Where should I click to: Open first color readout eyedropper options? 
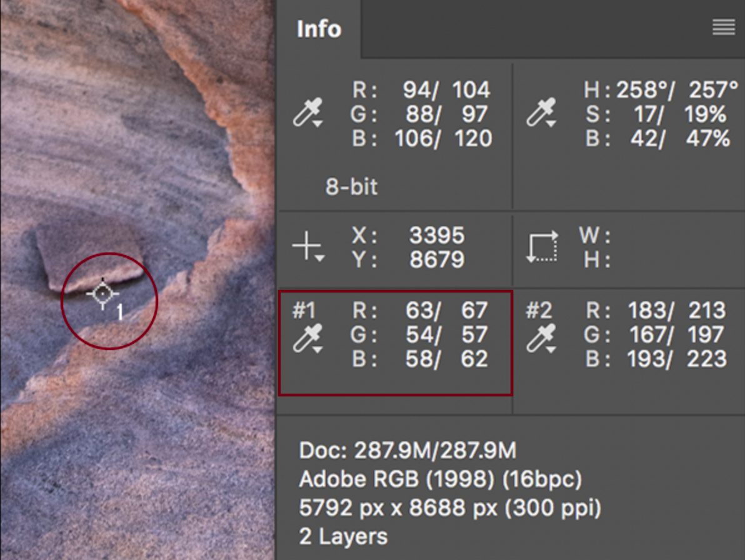308,112
